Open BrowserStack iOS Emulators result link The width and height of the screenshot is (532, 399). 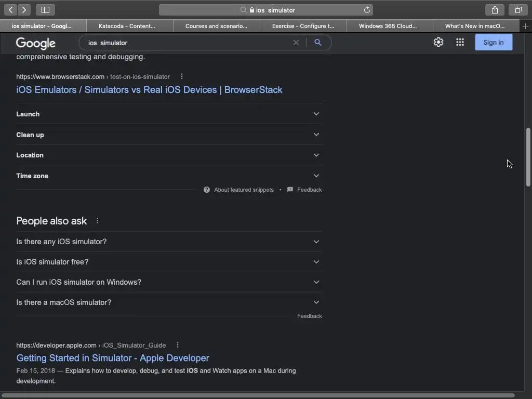point(149,90)
